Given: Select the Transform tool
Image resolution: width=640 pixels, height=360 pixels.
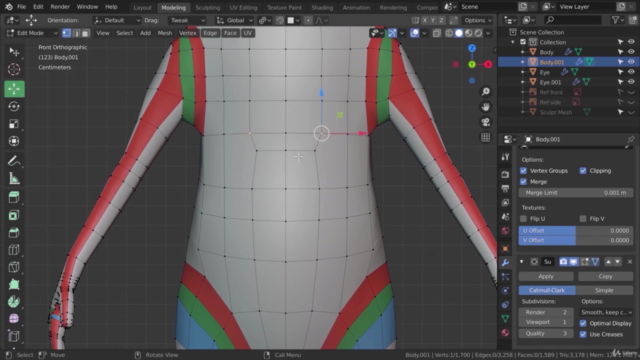Looking at the screenshot, I should coord(14,141).
